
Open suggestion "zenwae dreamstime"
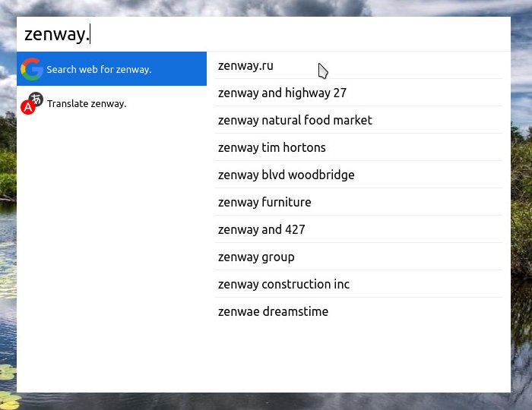point(358,311)
